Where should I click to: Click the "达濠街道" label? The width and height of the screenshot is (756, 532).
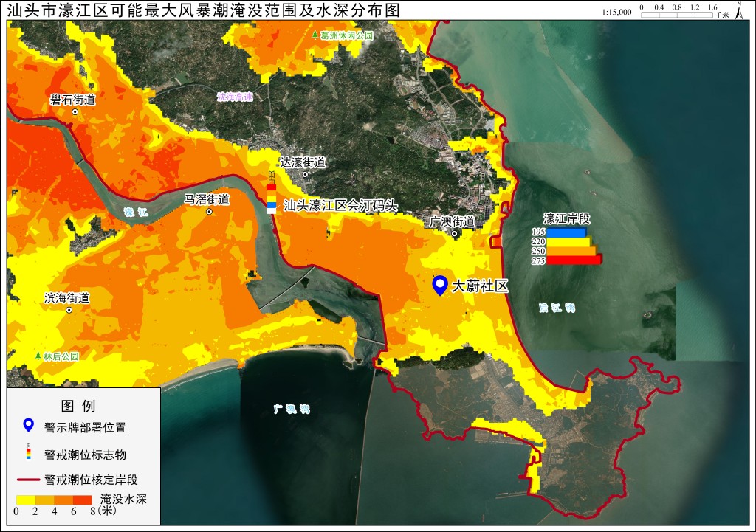(x=303, y=162)
